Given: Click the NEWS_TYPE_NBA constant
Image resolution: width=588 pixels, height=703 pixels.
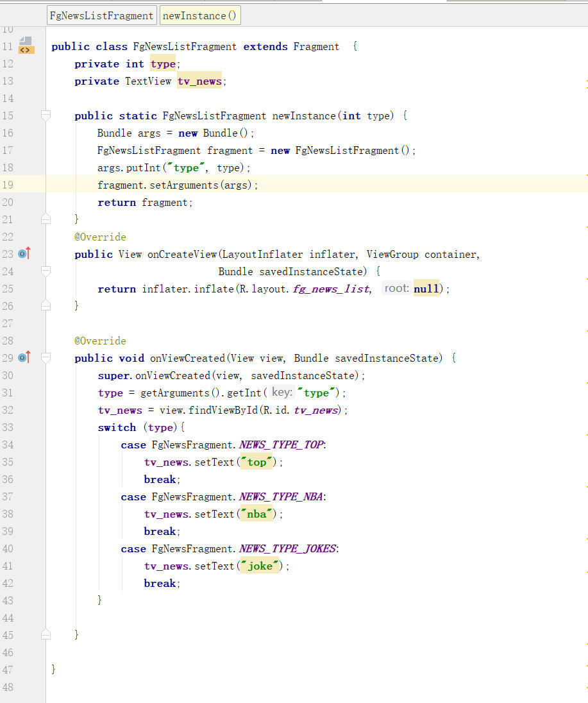Looking at the screenshot, I should pyautogui.click(x=281, y=496).
